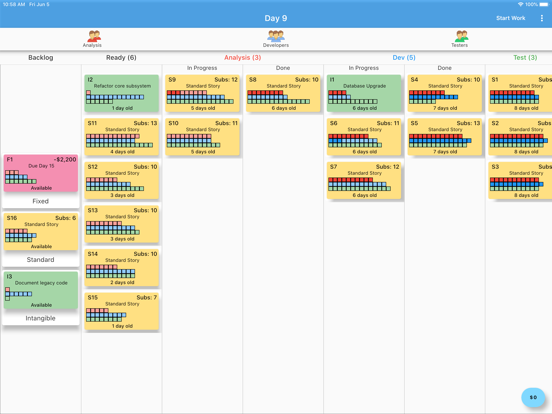Select the Analysis (3) column header
552x414 pixels.
[x=243, y=57]
